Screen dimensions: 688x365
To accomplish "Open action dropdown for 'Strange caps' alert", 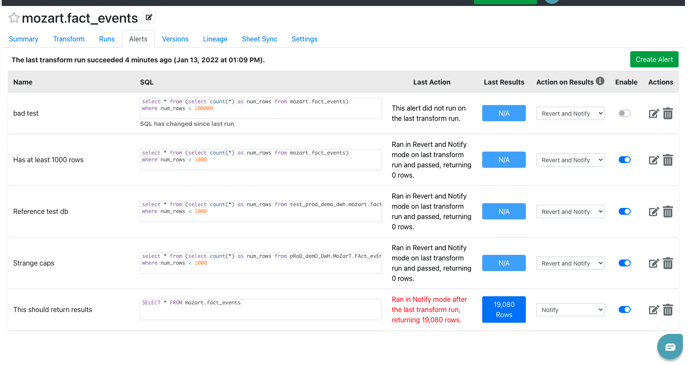I will [x=570, y=264].
